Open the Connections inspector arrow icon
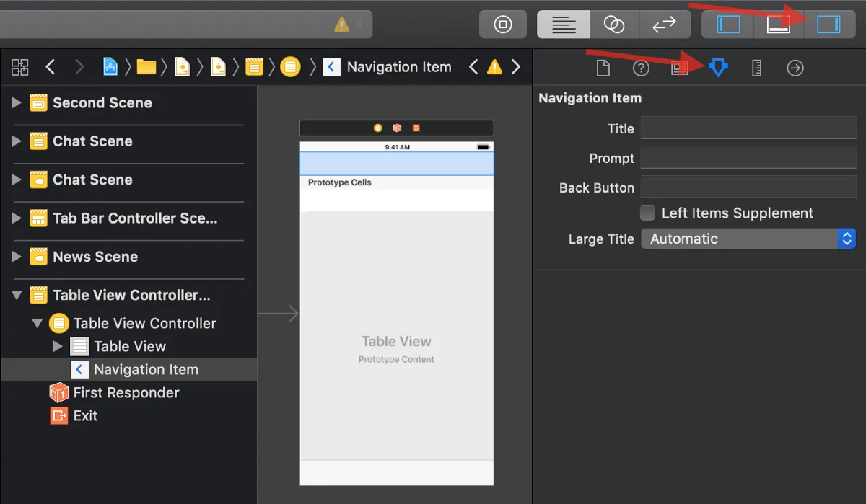This screenshot has height=504, width=866. [795, 68]
